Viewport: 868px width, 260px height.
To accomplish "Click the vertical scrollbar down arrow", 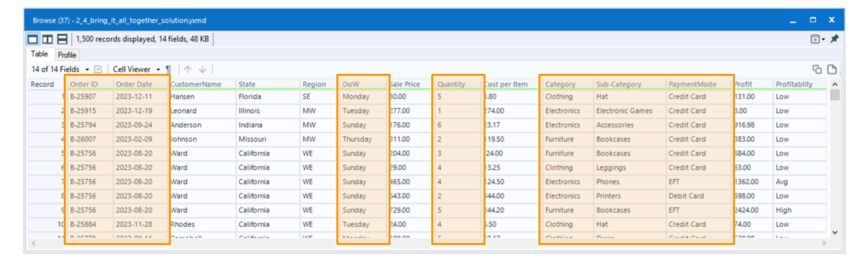I will click(834, 232).
